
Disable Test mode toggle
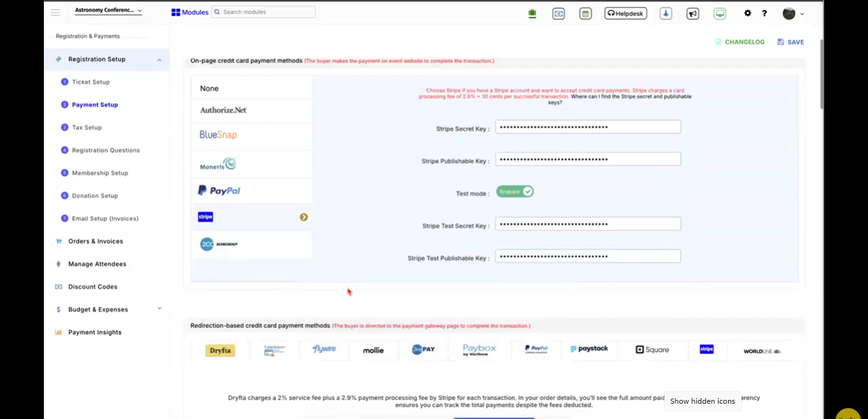pyautogui.click(x=514, y=191)
